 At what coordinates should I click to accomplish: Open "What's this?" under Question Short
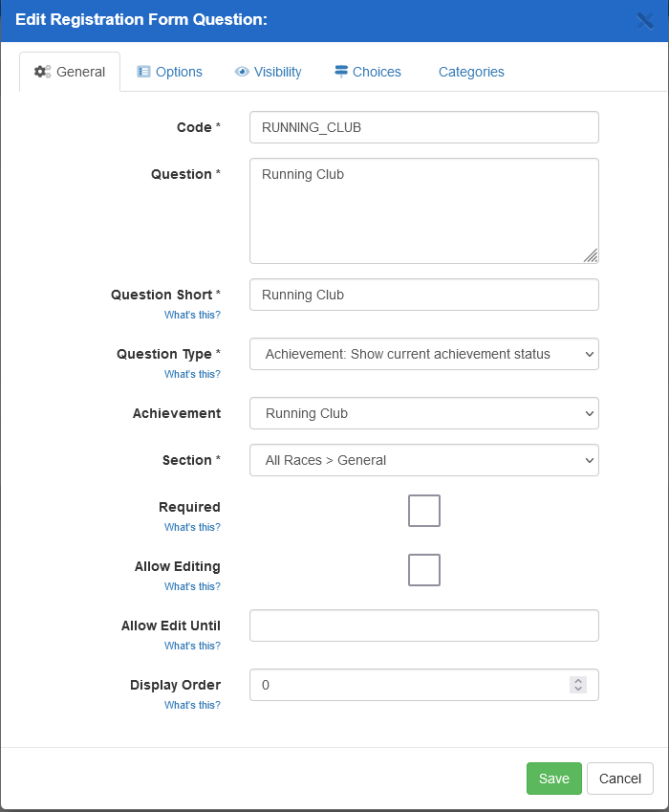(x=192, y=315)
